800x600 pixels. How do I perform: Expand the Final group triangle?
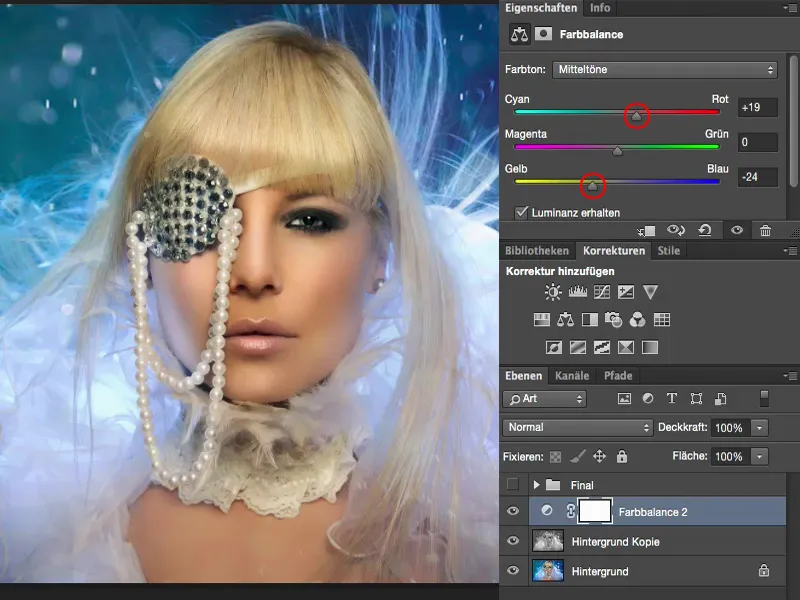click(x=536, y=485)
